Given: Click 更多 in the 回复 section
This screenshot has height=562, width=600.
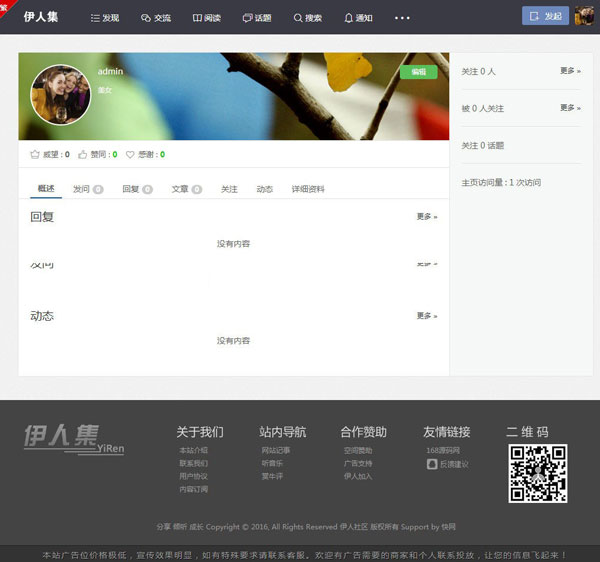Looking at the screenshot, I should click(427, 217).
